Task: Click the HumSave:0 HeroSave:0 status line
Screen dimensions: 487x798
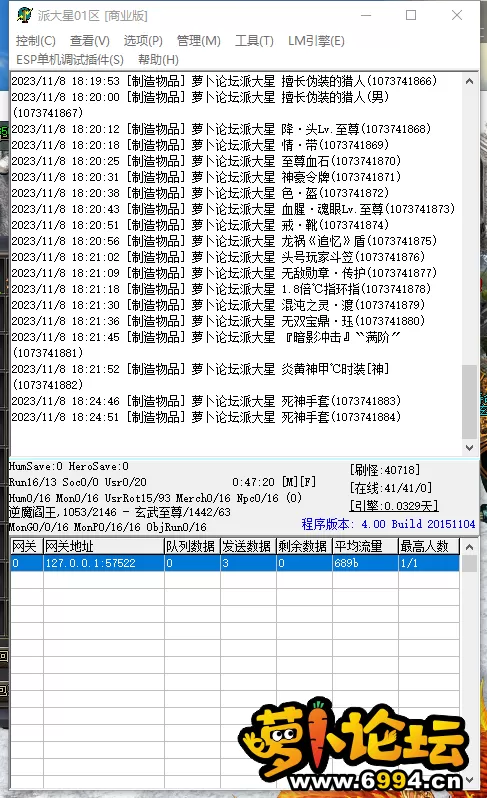Action: click(69, 466)
